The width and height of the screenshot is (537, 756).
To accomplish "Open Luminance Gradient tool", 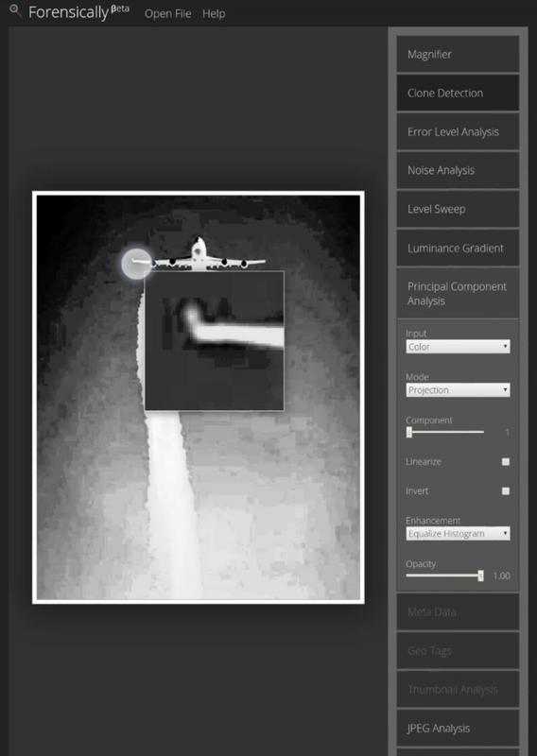I will 458,248.
